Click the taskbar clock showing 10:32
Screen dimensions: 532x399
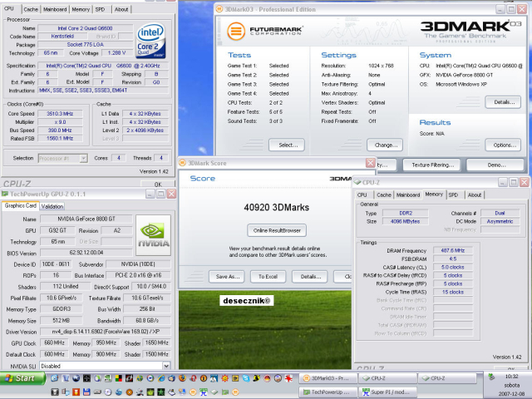[x=512, y=377]
